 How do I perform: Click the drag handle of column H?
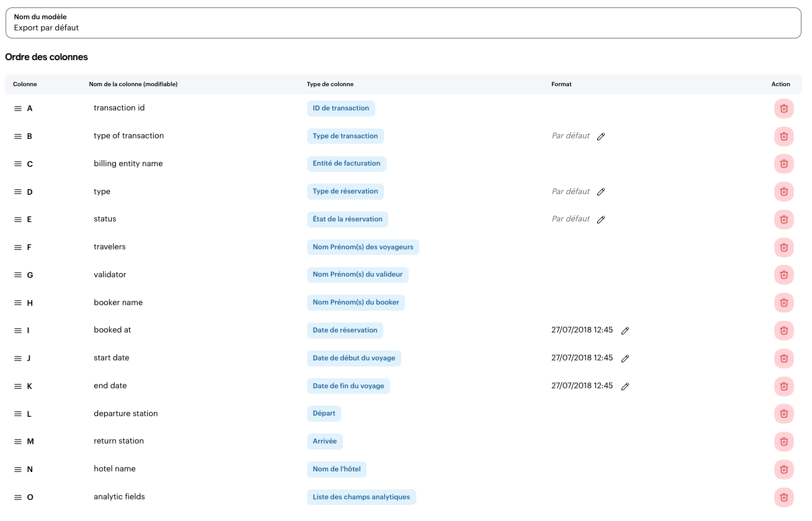(x=18, y=303)
